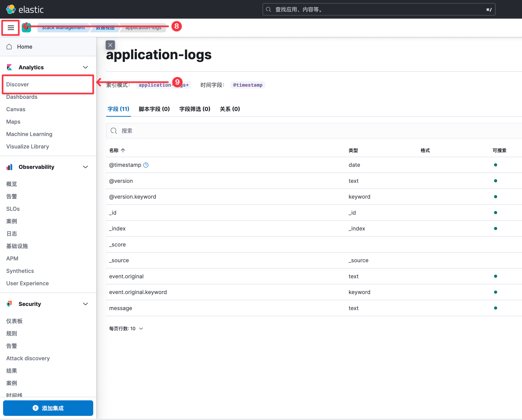Click the Analytics Kibana icon
The width and height of the screenshot is (522, 420).
[9, 67]
